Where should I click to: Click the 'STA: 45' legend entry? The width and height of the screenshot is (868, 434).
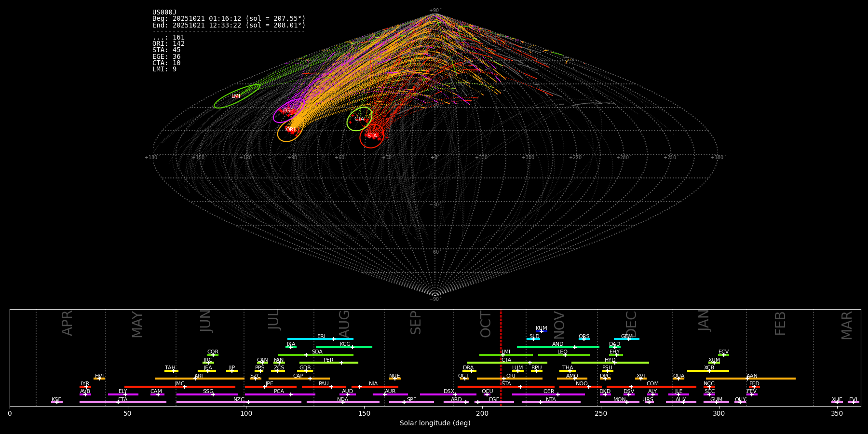(166, 50)
